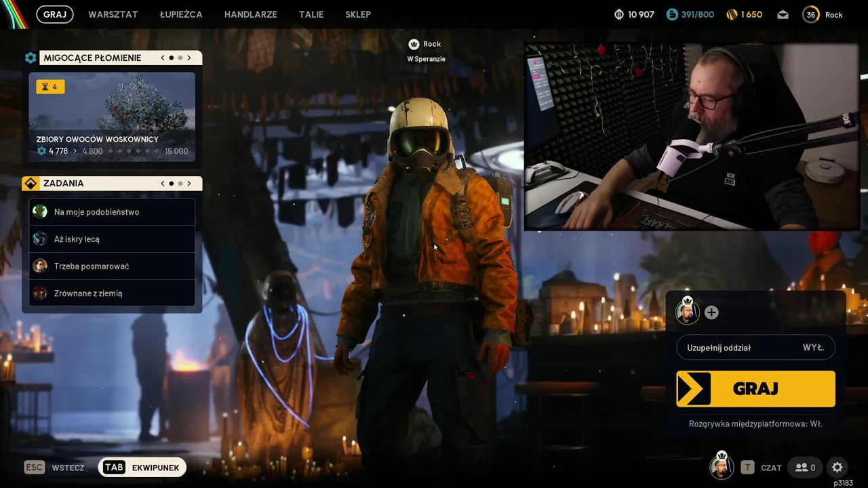The width and height of the screenshot is (868, 488).
Task: Go to next event with right arrow in Migocące Płomienie
Action: coord(189,58)
